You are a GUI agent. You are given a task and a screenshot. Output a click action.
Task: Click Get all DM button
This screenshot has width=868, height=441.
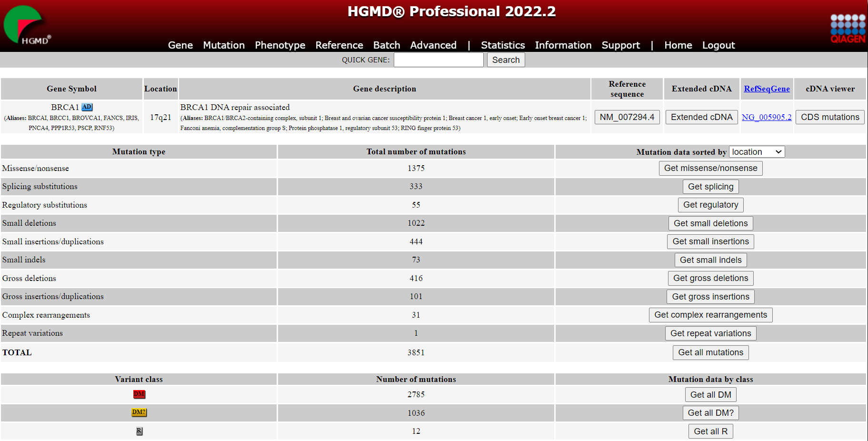coord(710,395)
